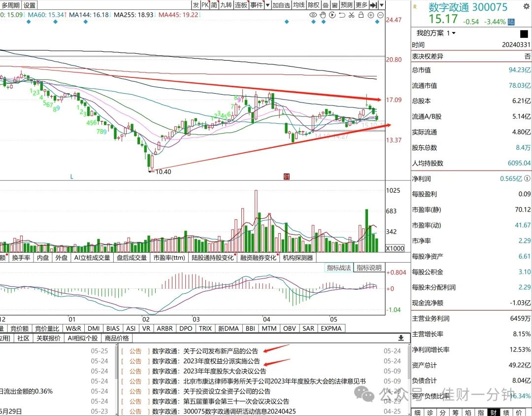Select the hand pan tool icon
The image size is (532, 416).
(323, 15)
